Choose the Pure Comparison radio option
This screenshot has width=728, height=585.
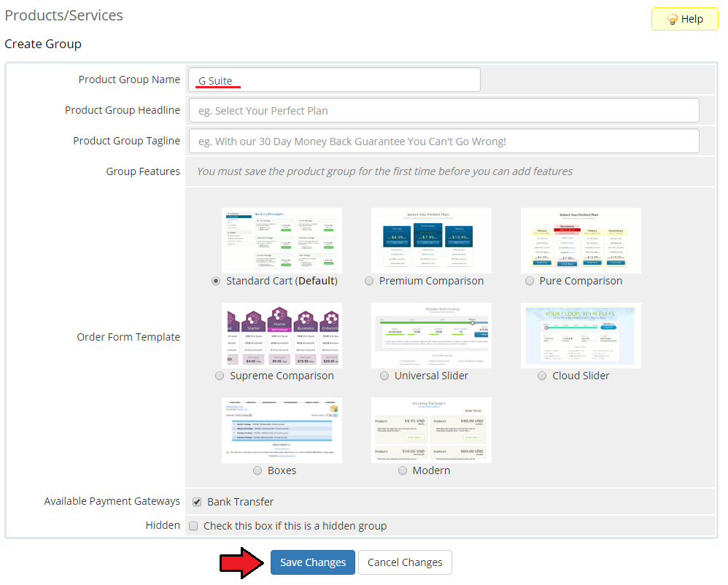pyautogui.click(x=530, y=281)
